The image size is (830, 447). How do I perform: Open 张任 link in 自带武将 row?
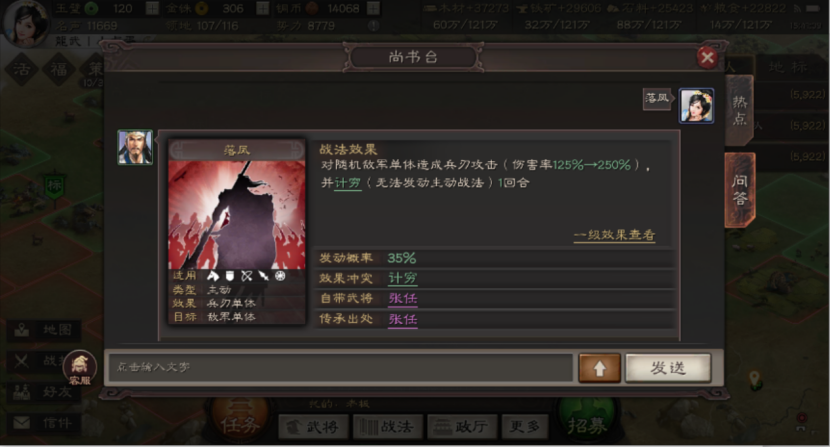[403, 299]
